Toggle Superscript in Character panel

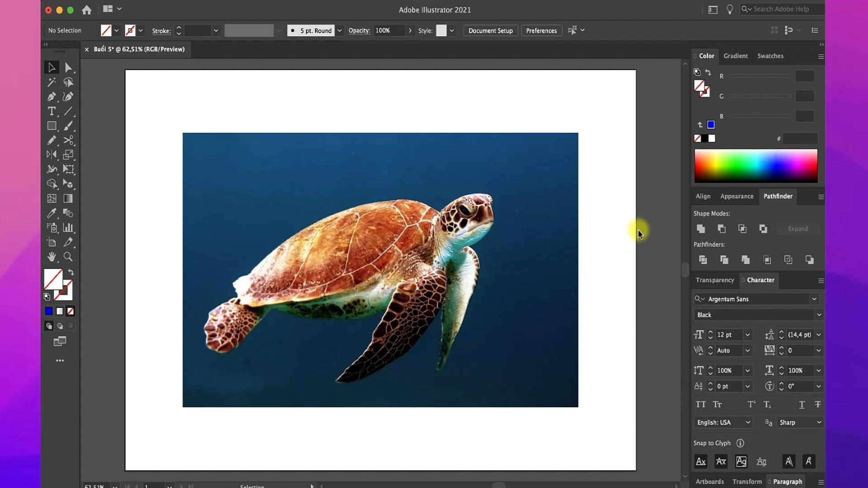point(751,404)
